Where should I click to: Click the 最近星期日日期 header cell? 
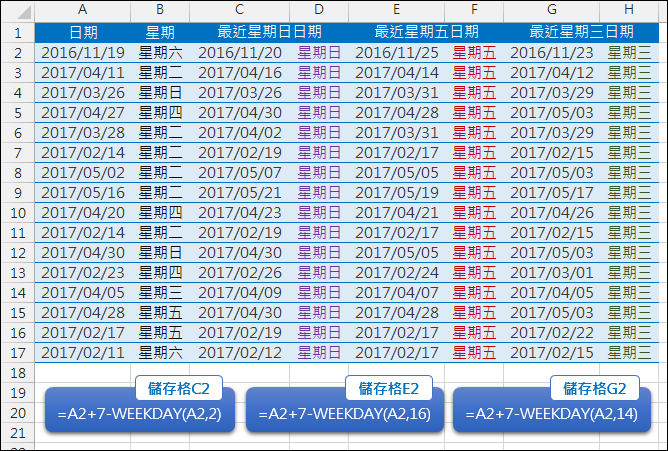269,33
